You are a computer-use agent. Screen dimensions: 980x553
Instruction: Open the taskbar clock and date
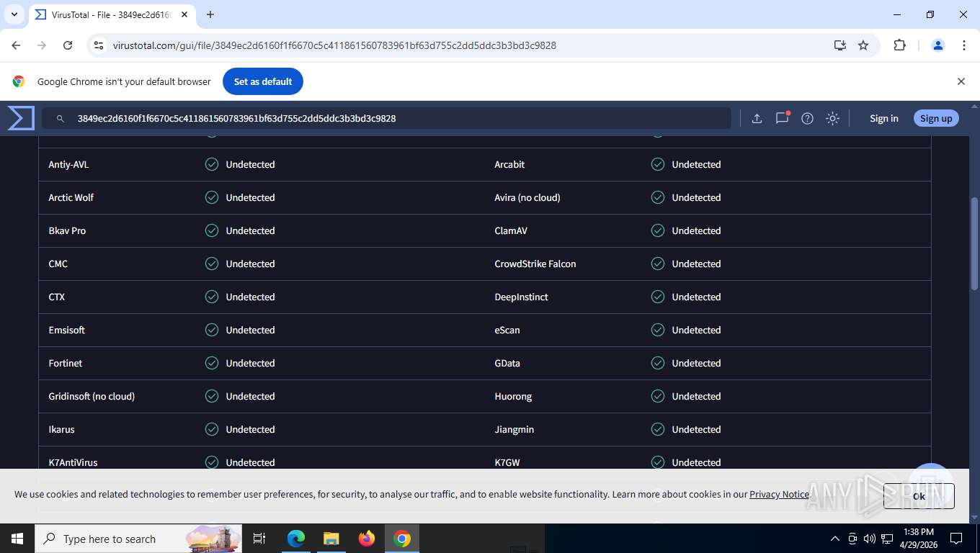(x=917, y=539)
